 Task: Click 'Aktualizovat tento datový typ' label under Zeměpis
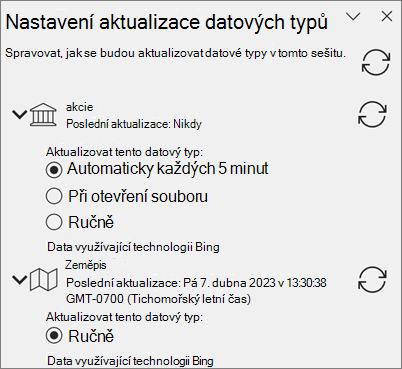tap(124, 317)
